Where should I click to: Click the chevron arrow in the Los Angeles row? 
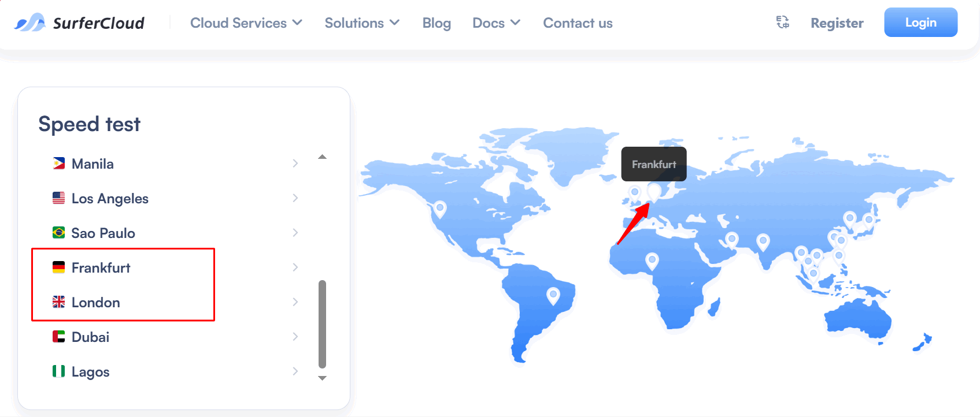pos(295,198)
